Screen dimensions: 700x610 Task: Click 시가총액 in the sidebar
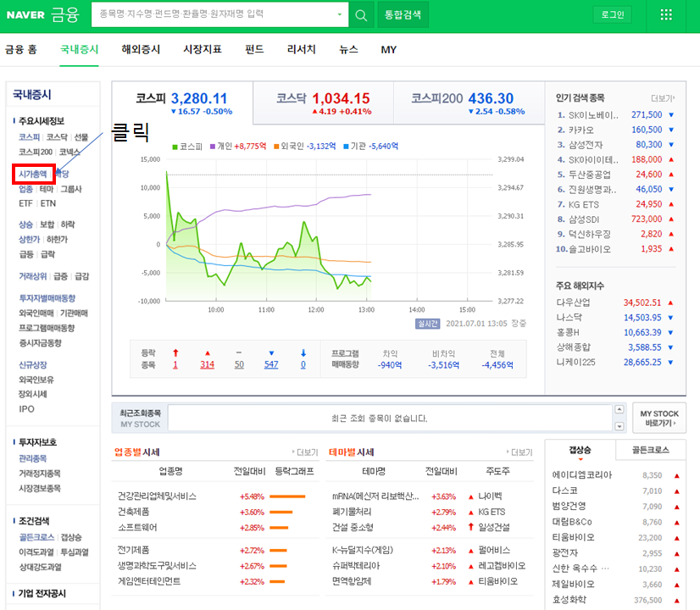pos(32,174)
